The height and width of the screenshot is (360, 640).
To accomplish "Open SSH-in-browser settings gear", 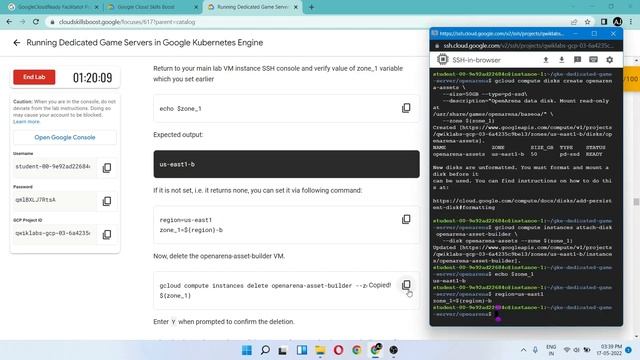I will 609,60.
